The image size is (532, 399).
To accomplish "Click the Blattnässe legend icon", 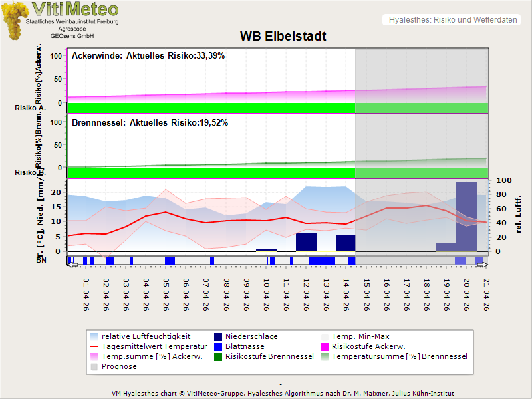I will pos(219,346).
